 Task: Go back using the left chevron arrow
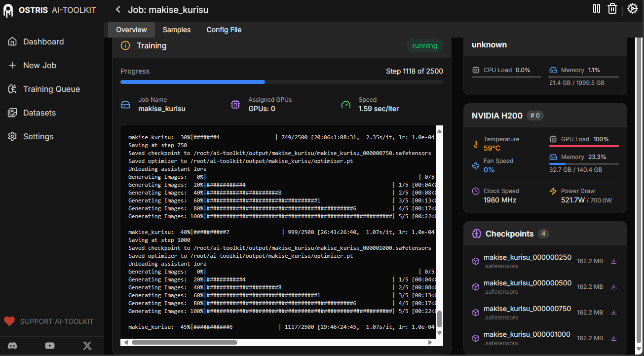tap(118, 10)
